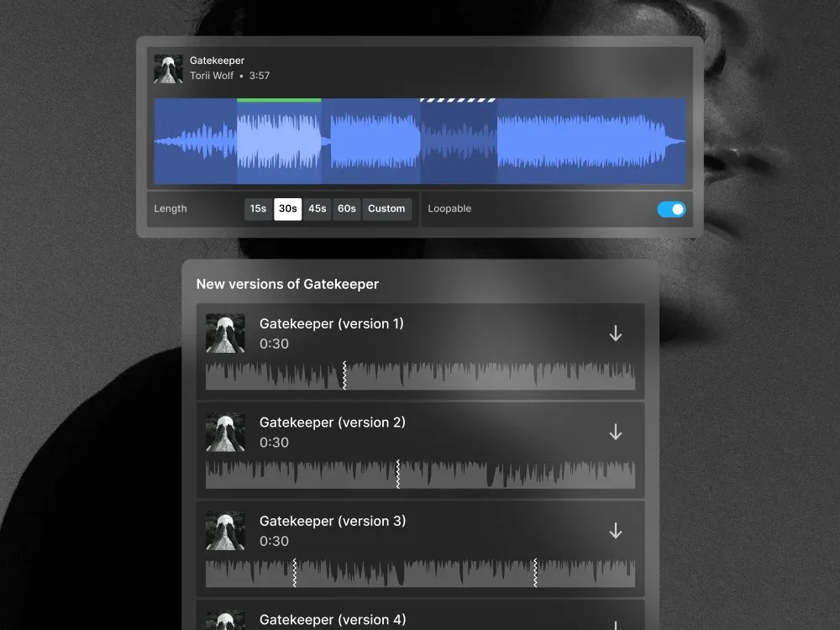Click the intro section of the main waveform

click(x=196, y=141)
